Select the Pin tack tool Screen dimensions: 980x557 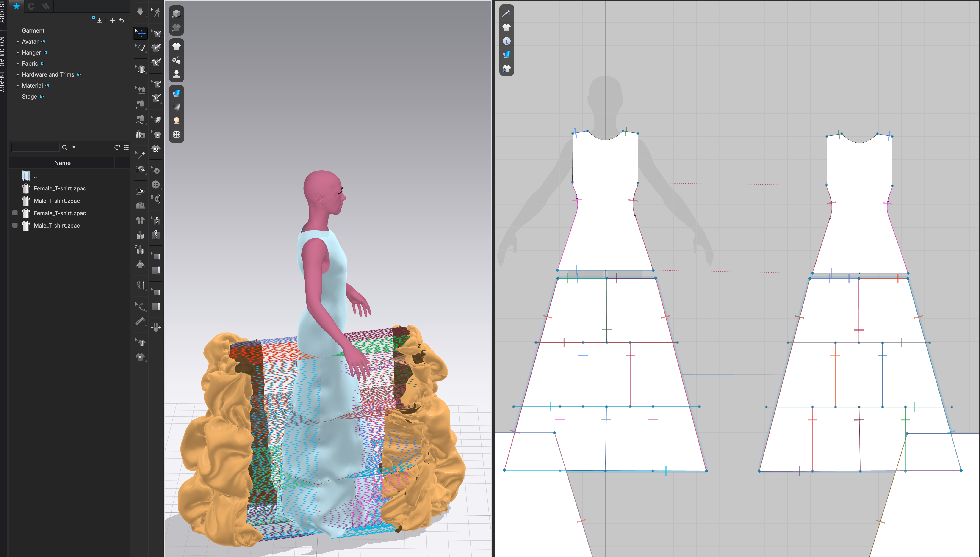tap(140, 154)
